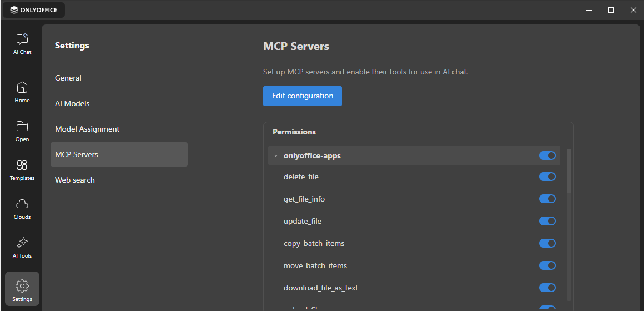The width and height of the screenshot is (644, 311).
Task: Click the MCP Servers page title
Action: [x=296, y=47]
